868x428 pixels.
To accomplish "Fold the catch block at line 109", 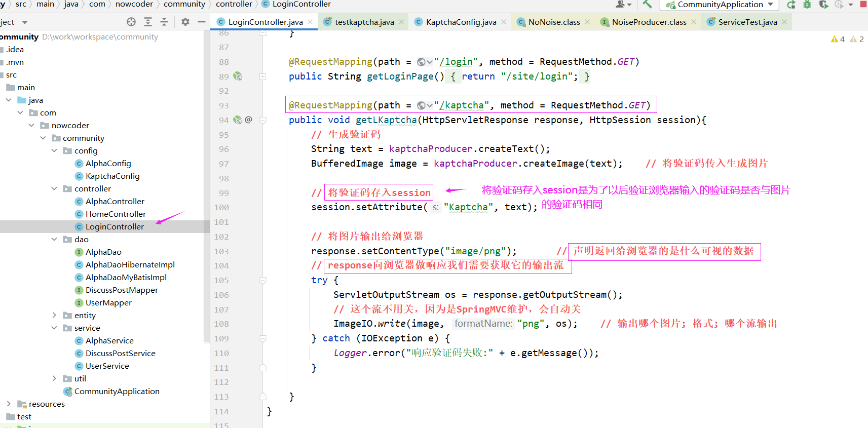I will (x=263, y=338).
